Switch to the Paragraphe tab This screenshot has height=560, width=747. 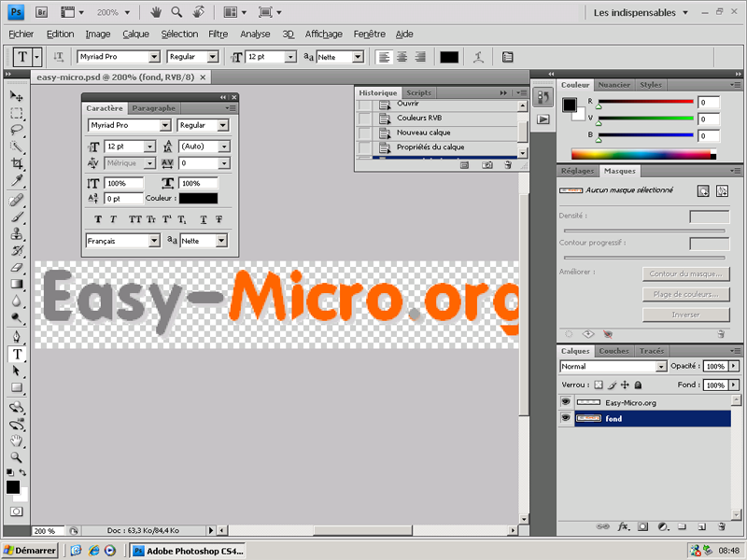[154, 108]
